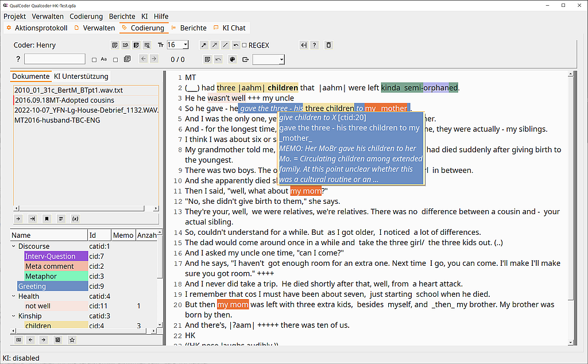Toggle the case-sensitive Aa checkbox
The height and width of the screenshot is (364, 588).
94,59
